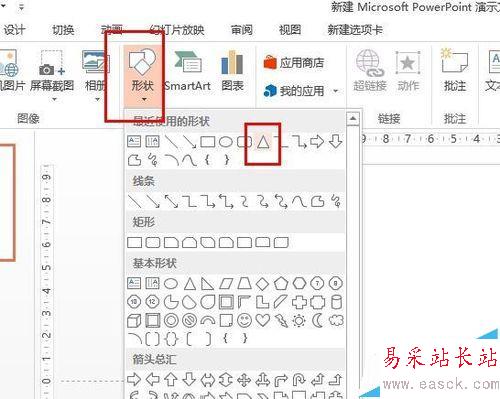Open the 应用商店 (Store)
This screenshot has height=399, width=500.
[x=294, y=62]
